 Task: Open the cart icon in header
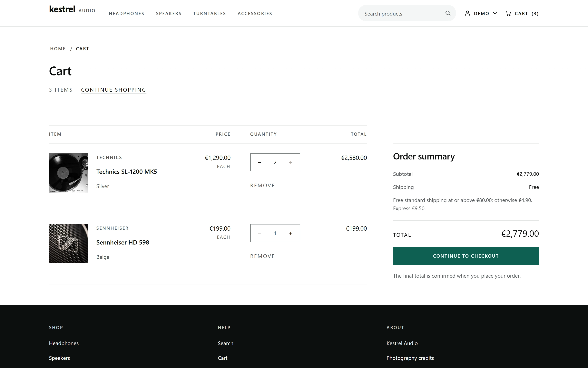pos(508,13)
